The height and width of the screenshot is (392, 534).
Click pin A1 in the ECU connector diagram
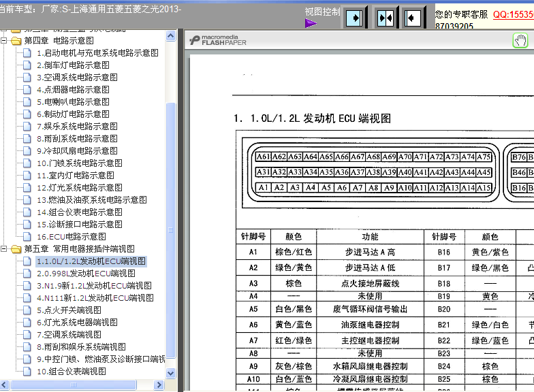click(x=263, y=188)
